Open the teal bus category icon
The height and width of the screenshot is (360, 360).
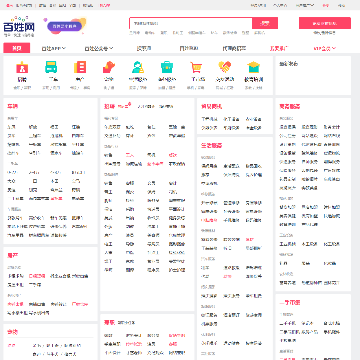[x=51, y=67]
